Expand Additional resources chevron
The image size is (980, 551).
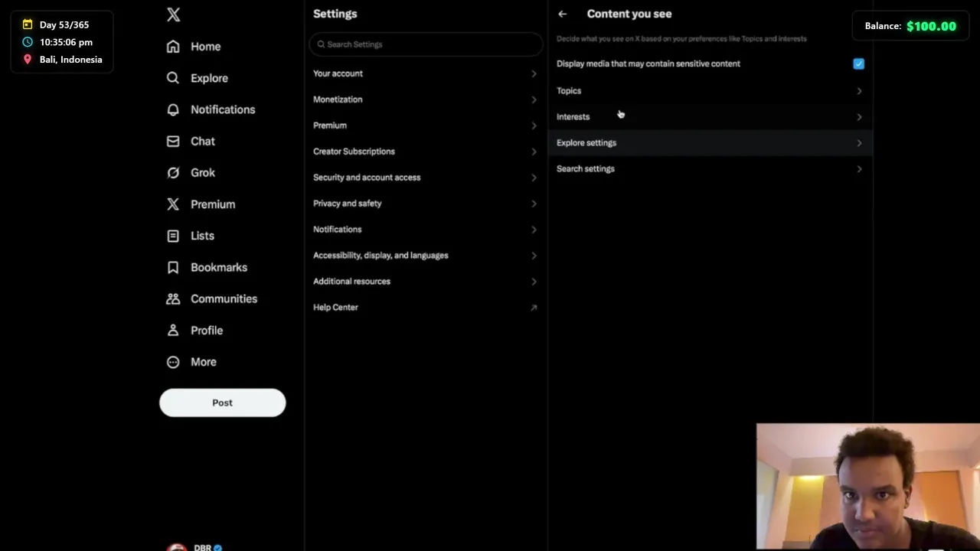(534, 282)
